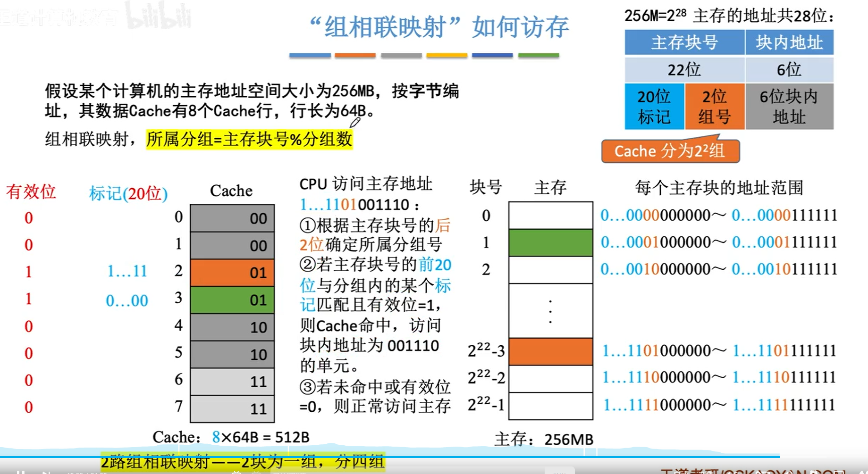Select the 块内地址 header cell
868x474 pixels.
[x=790, y=42]
